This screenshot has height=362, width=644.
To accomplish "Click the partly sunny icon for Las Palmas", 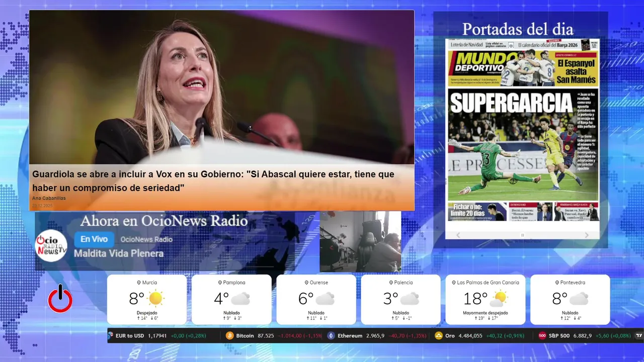I will (499, 299).
